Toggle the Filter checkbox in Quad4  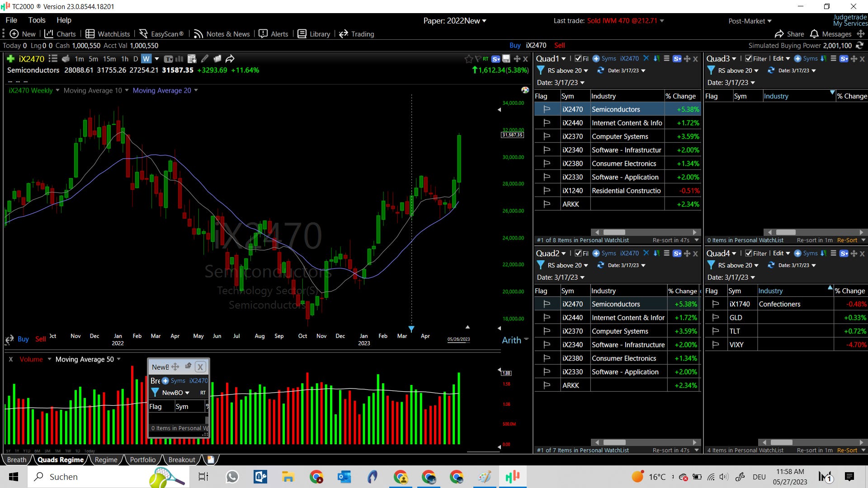(x=749, y=253)
